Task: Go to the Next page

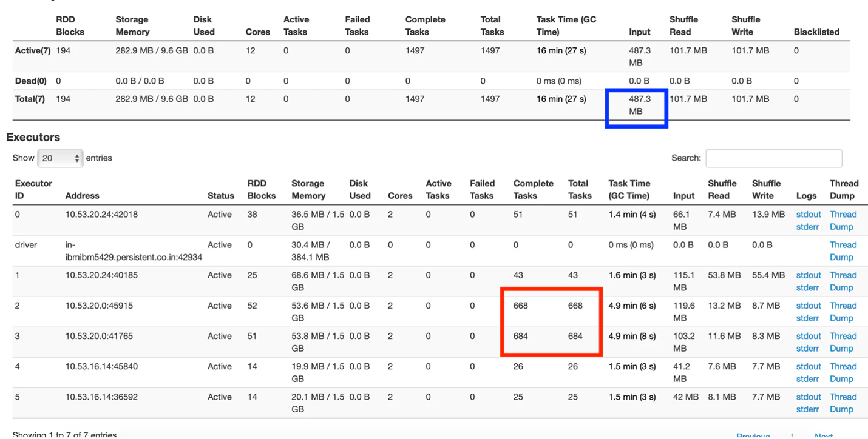Action: tap(824, 435)
